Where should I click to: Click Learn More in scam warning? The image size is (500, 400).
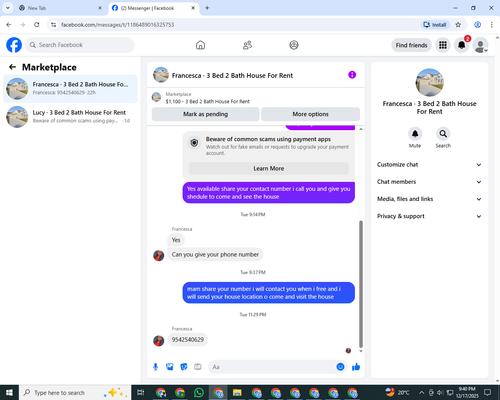269,169
